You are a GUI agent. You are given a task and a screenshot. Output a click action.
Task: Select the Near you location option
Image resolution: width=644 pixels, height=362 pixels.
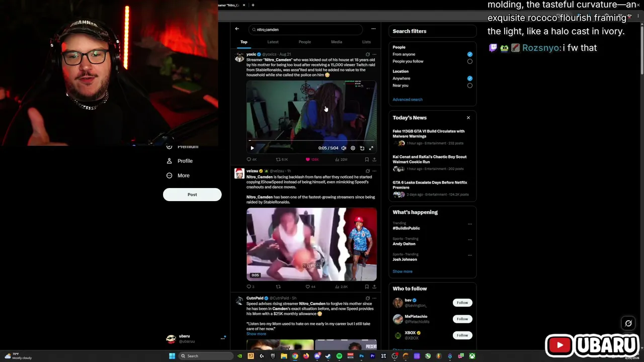(469, 85)
